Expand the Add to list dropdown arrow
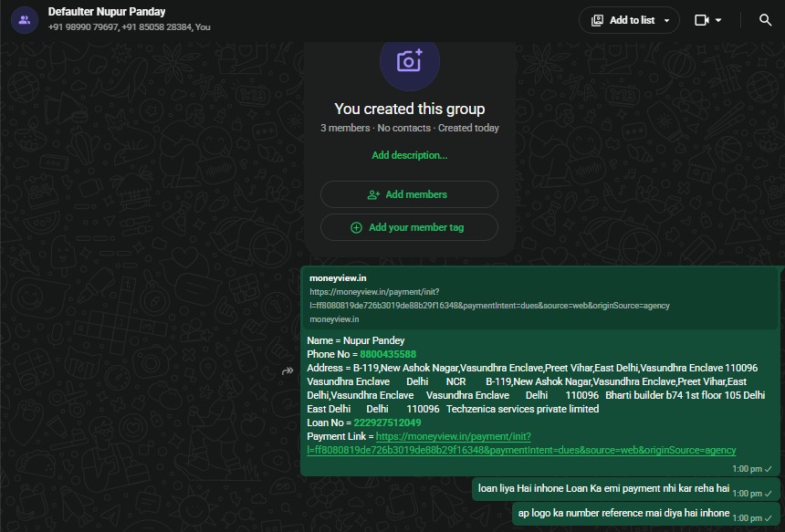This screenshot has width=785, height=532. 666,20
